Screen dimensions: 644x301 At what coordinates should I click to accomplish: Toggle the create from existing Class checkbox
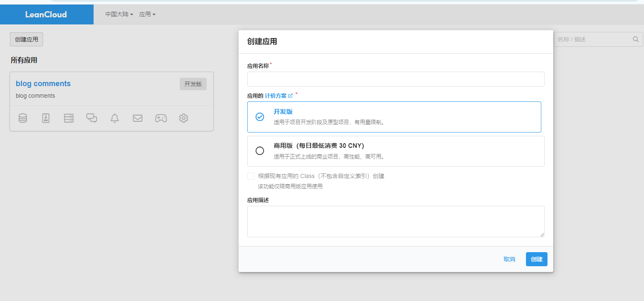tap(251, 176)
